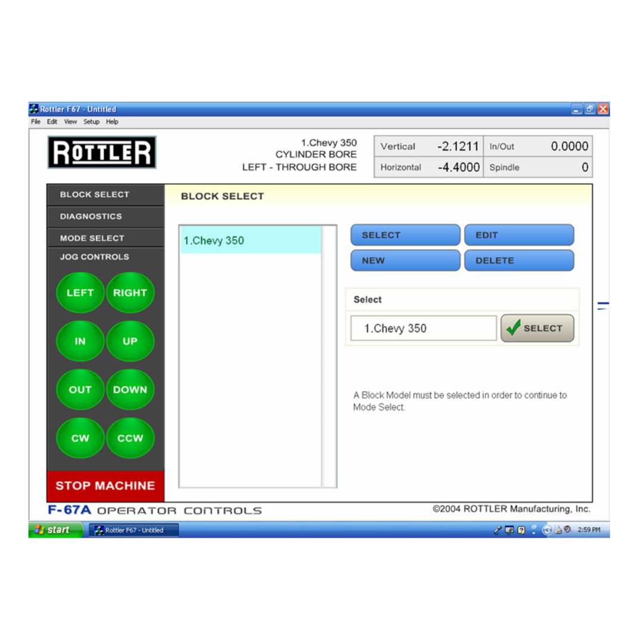Screen dimensions: 644x644
Task: Open the Setup menu
Action: pyautogui.click(x=91, y=122)
